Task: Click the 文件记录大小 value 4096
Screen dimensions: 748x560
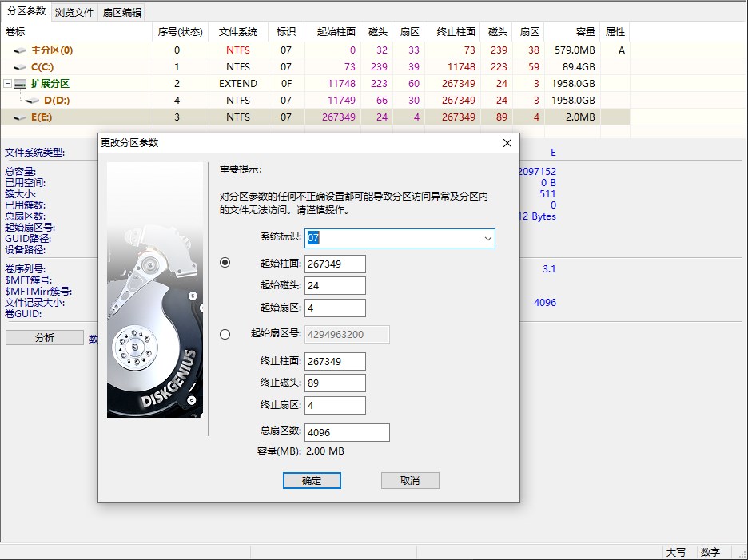Action: [545, 303]
